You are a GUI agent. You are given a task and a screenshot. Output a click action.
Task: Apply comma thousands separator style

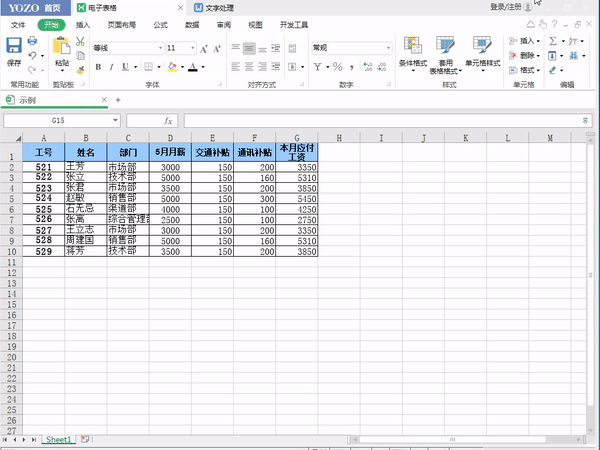point(352,67)
